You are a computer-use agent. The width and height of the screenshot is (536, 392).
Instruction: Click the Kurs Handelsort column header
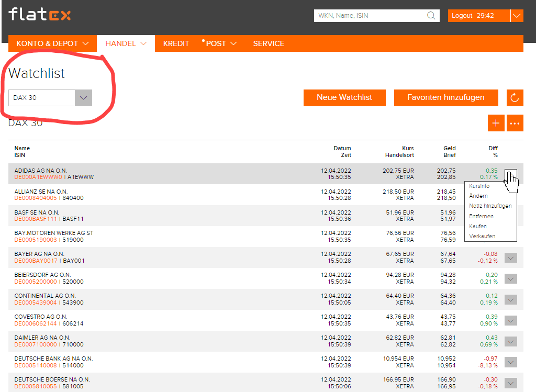[x=399, y=151]
